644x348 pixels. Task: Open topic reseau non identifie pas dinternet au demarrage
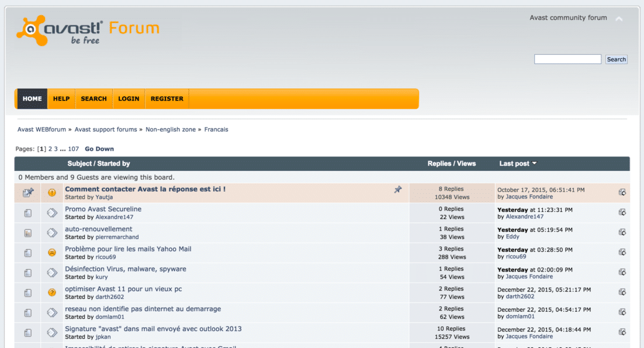point(143,309)
